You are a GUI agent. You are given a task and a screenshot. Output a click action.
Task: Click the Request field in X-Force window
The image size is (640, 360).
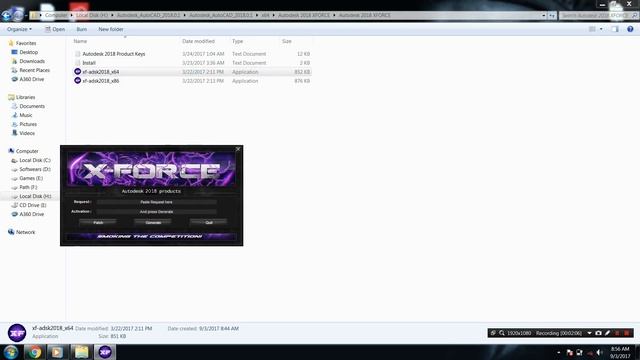156,202
